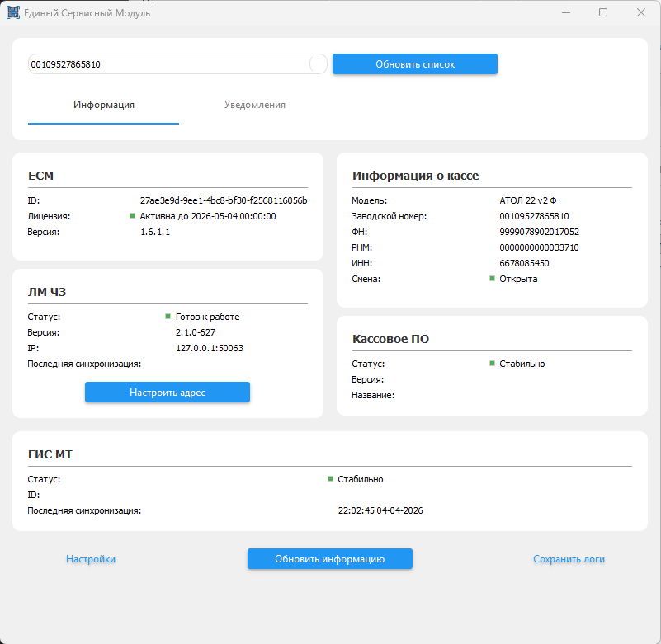Click the app icon in the title bar
The image size is (661, 644).
click(x=12, y=13)
